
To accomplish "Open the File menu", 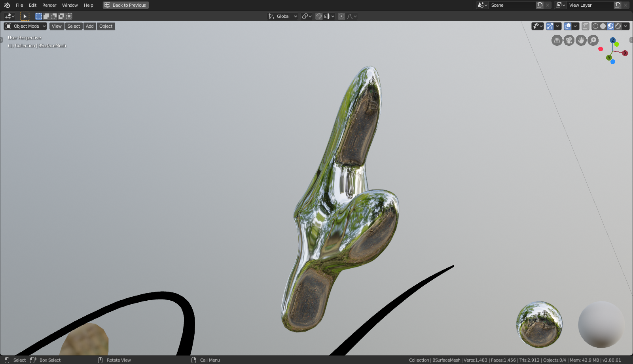I will [x=19, y=5].
